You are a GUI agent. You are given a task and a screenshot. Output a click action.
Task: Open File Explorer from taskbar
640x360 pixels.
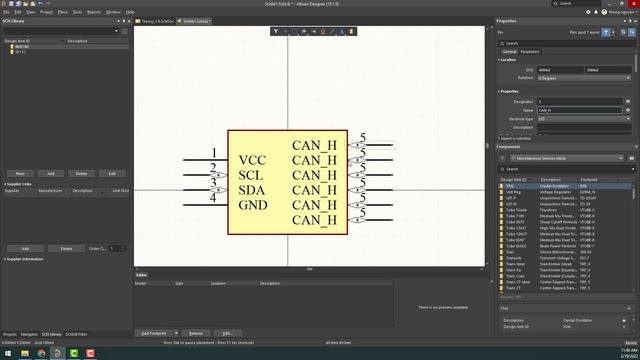tap(25, 353)
